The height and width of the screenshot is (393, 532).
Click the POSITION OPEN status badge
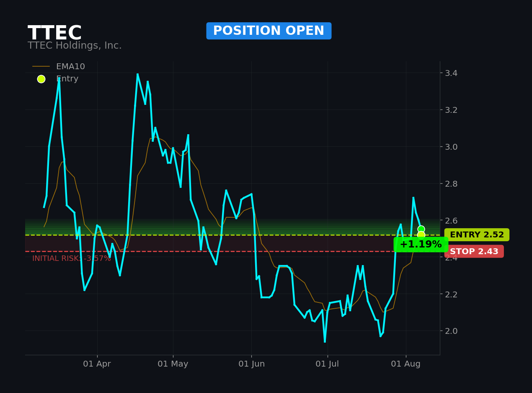coord(269,31)
